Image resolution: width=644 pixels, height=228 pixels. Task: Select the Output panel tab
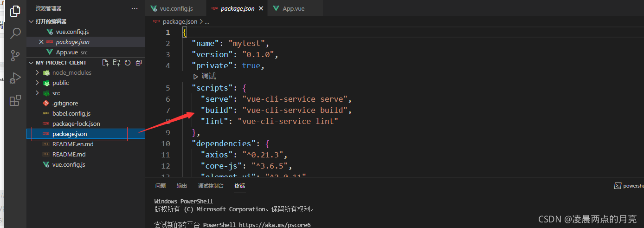click(x=182, y=186)
